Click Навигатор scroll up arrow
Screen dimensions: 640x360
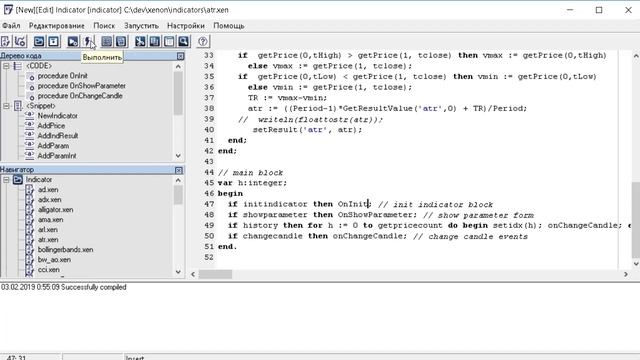pyautogui.click(x=178, y=180)
